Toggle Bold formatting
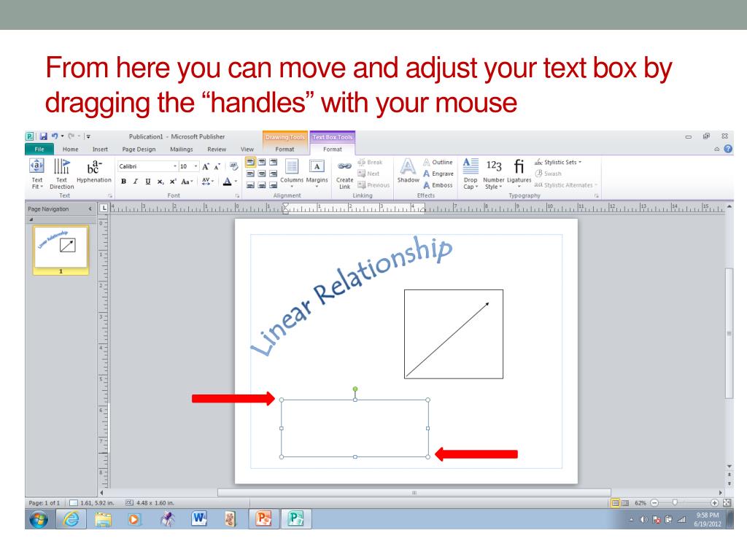Screen dimensions: 747x560 click(x=124, y=182)
